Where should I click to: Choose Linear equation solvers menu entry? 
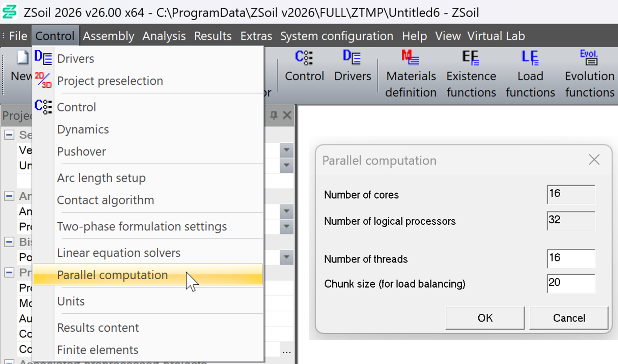[x=119, y=253]
